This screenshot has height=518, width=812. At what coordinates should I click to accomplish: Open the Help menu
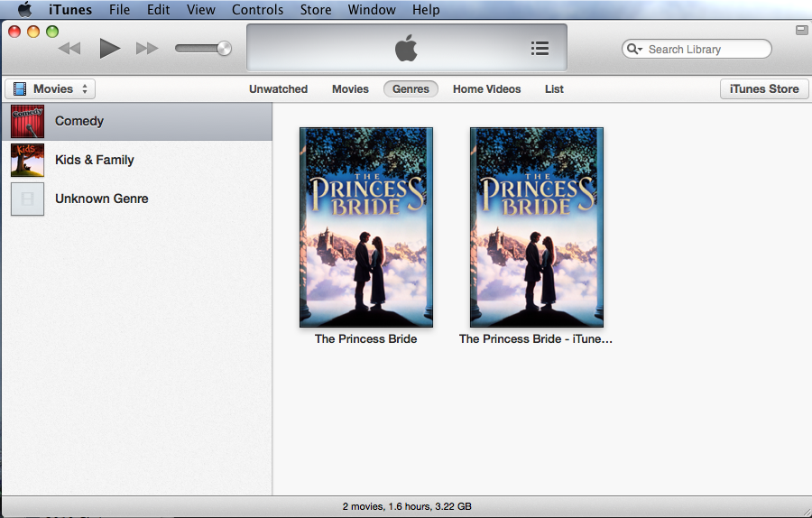pos(426,9)
